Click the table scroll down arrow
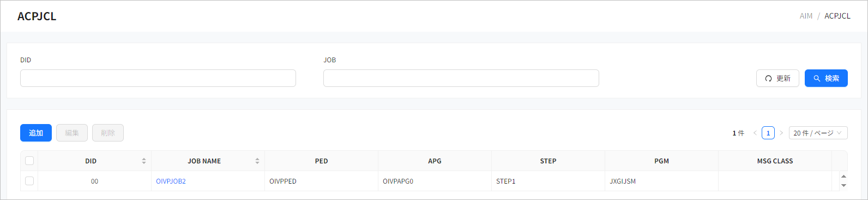868x200 pixels. [843, 186]
